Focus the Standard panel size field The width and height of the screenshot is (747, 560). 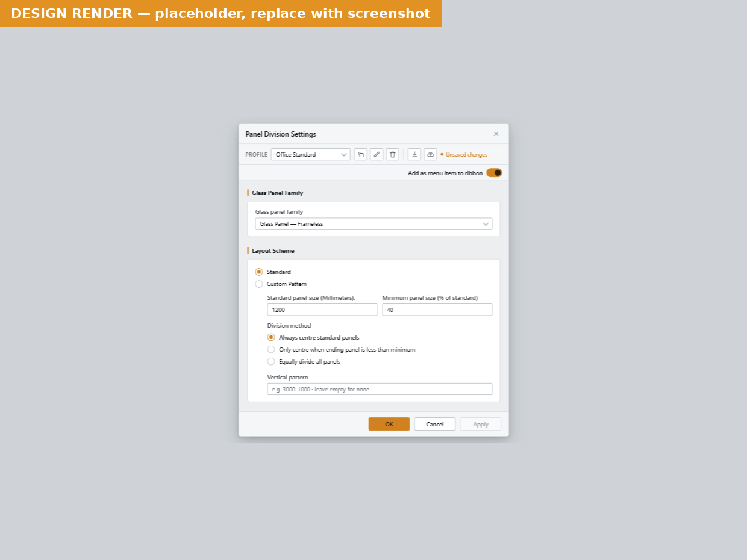coord(322,310)
